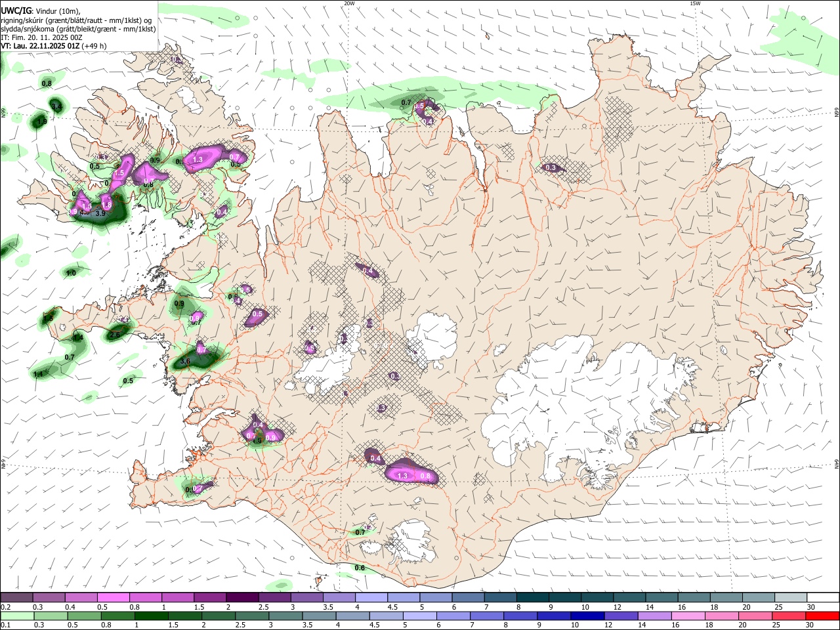
Task: Click the 'rigning/skúrir' legend description line
Action: [76, 20]
